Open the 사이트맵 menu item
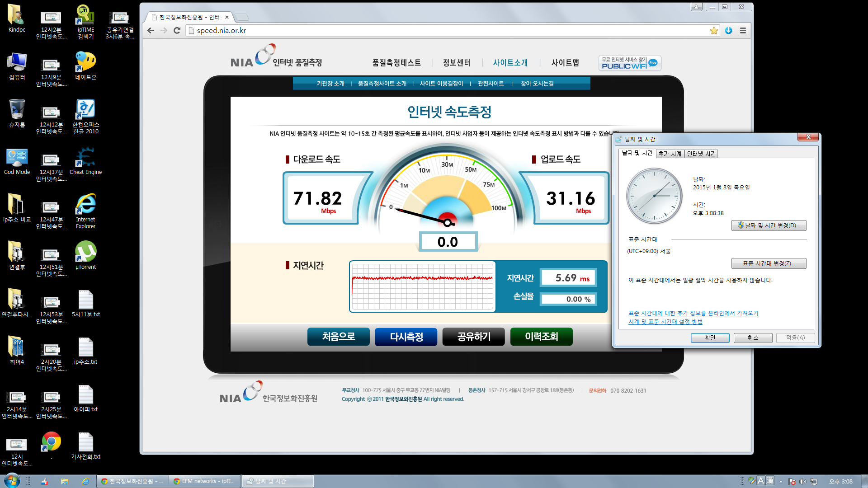868x488 pixels. [565, 63]
